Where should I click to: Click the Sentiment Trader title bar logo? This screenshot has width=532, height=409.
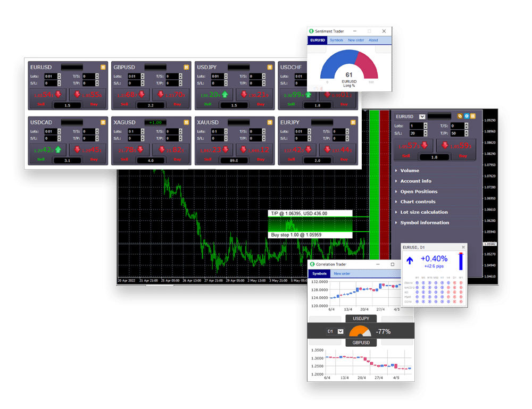311,31
